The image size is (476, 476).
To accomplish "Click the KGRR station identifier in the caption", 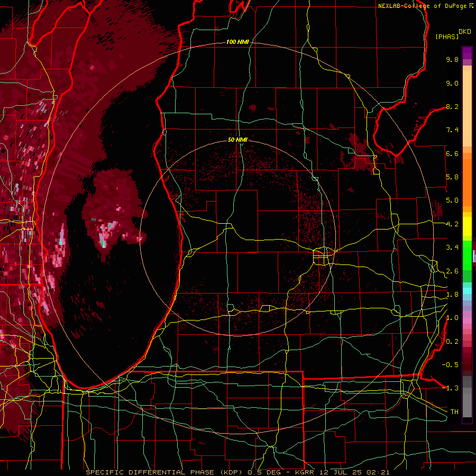I will [x=305, y=472].
